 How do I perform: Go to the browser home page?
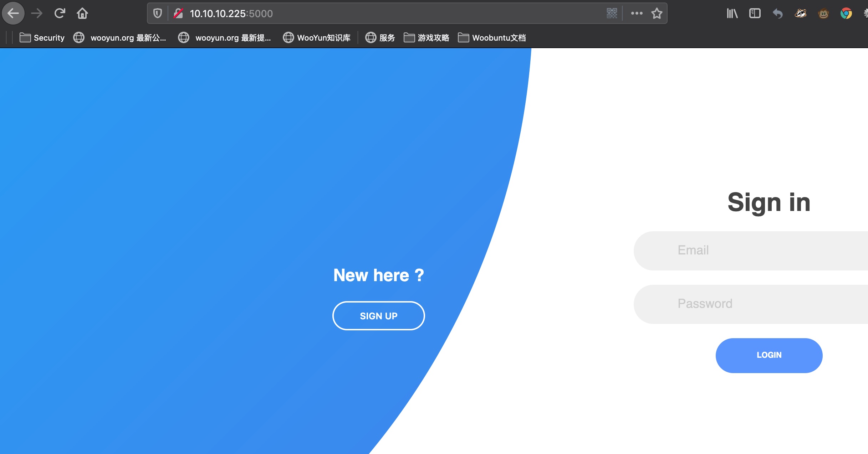pos(82,14)
